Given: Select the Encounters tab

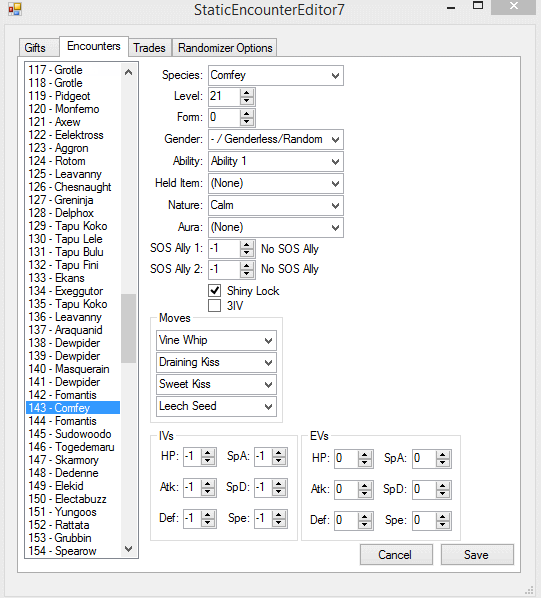Looking at the screenshot, I should pos(94,46).
